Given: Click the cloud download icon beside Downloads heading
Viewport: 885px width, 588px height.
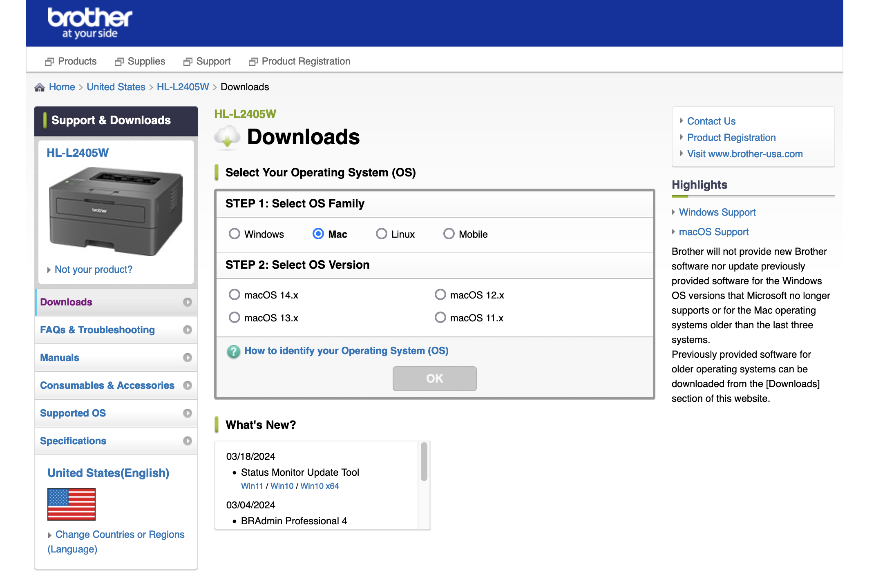Looking at the screenshot, I should coord(227,137).
